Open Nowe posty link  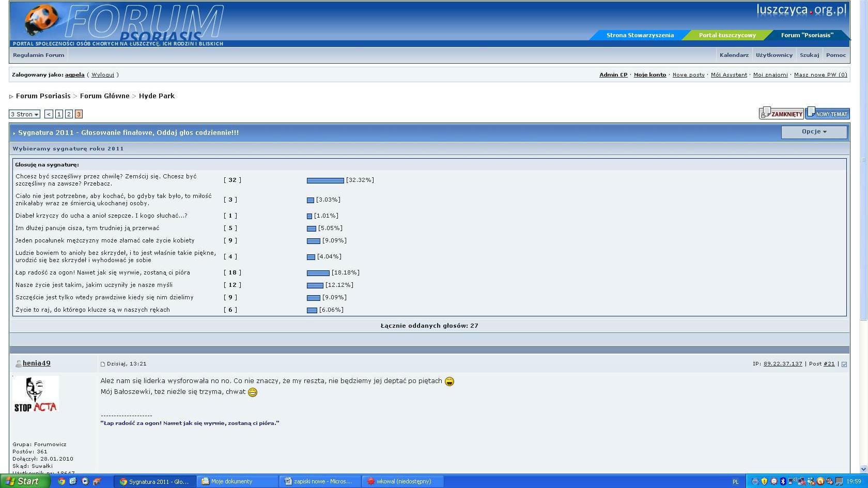pyautogui.click(x=688, y=75)
